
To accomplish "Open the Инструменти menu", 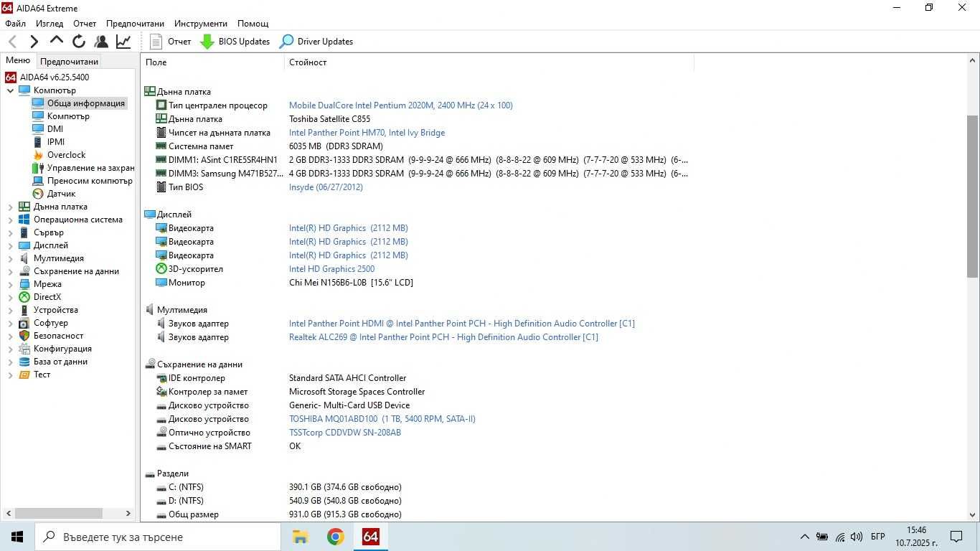I will point(200,24).
